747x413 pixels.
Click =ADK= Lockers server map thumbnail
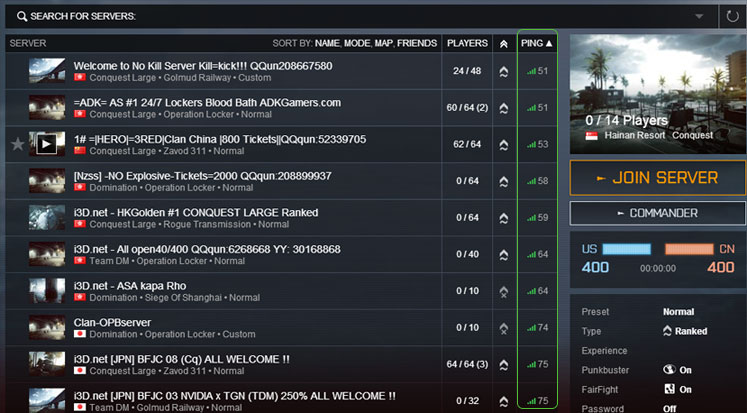tap(47, 107)
